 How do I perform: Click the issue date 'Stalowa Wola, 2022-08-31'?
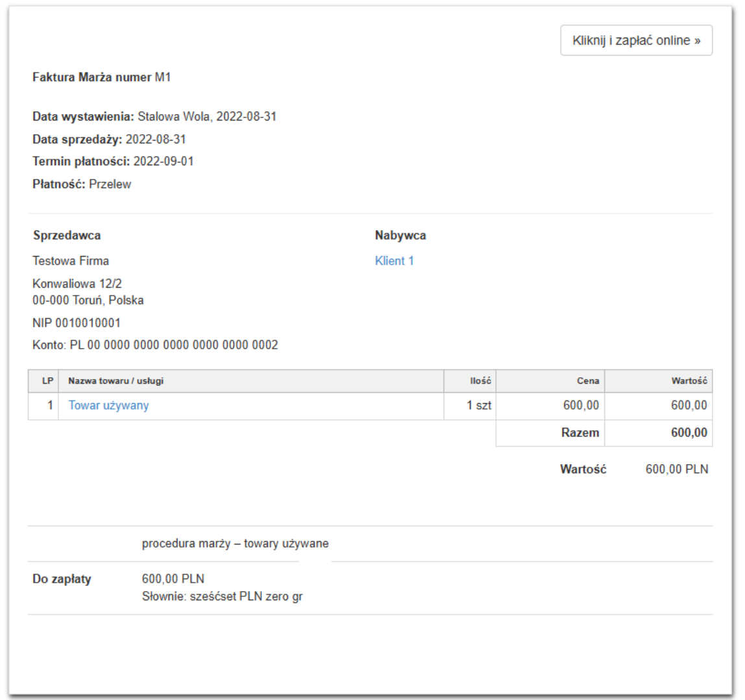(207, 117)
